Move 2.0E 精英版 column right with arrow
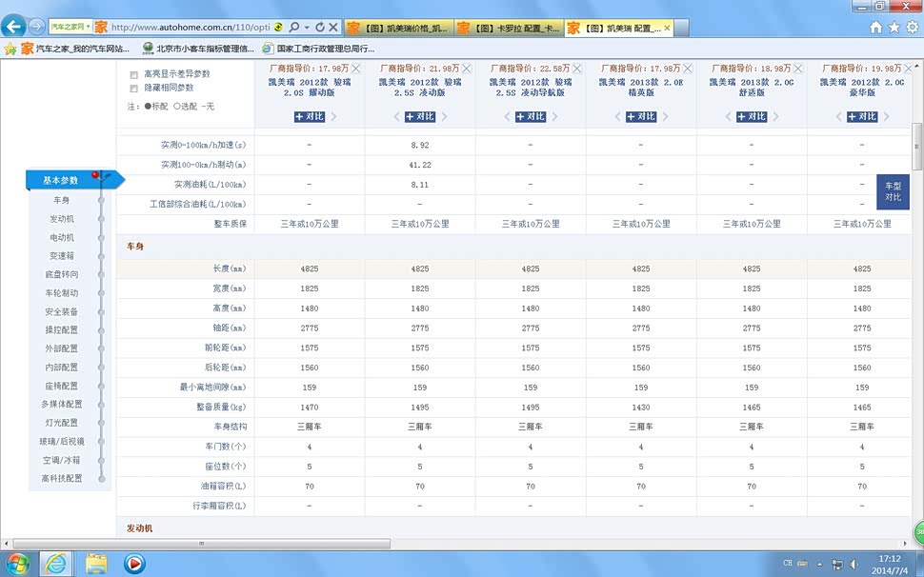Viewport: 924px width, 577px height. click(x=665, y=116)
